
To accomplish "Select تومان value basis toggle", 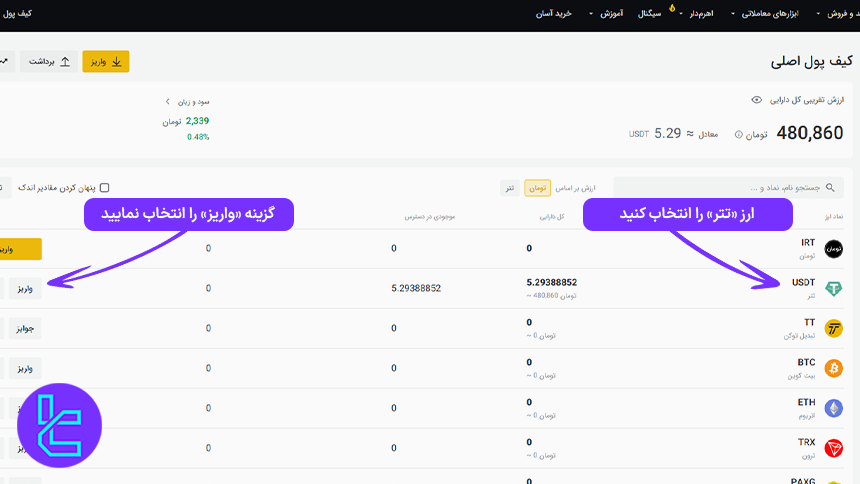I will click(537, 188).
